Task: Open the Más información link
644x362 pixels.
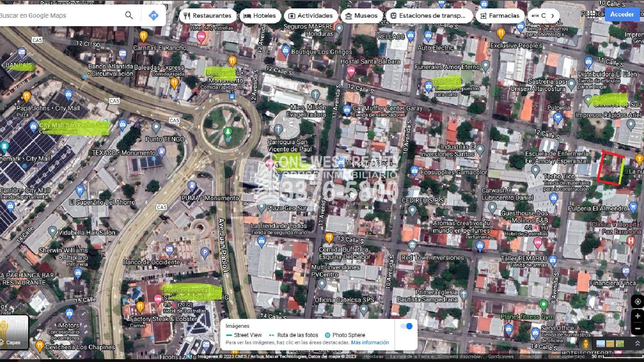Action: click(370, 343)
